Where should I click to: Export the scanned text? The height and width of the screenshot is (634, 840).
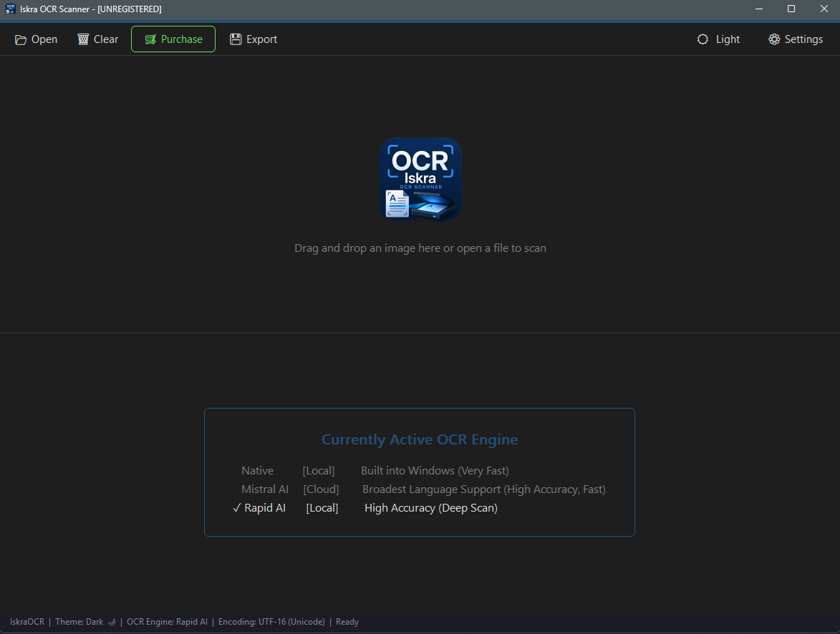point(254,39)
